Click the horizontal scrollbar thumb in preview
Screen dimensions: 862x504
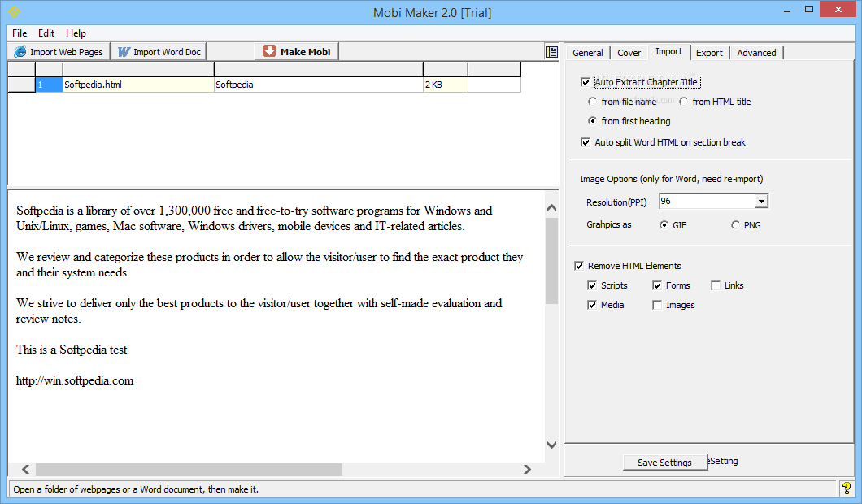coord(189,469)
